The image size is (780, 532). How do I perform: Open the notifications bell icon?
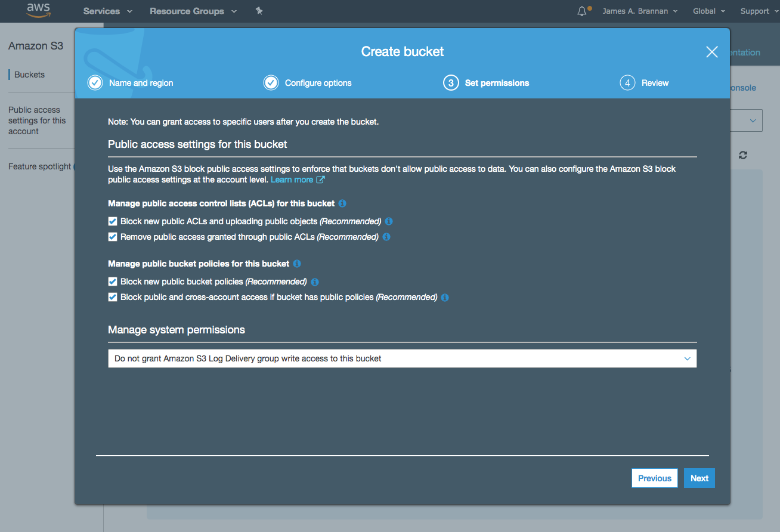point(582,11)
